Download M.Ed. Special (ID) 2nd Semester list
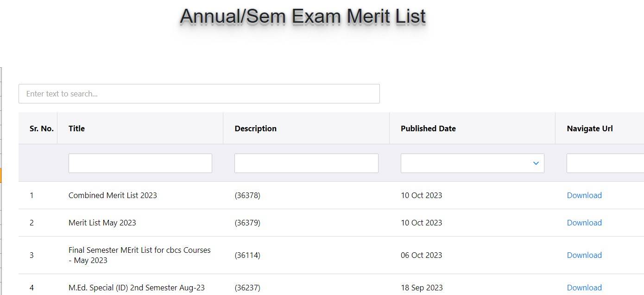 (x=584, y=288)
